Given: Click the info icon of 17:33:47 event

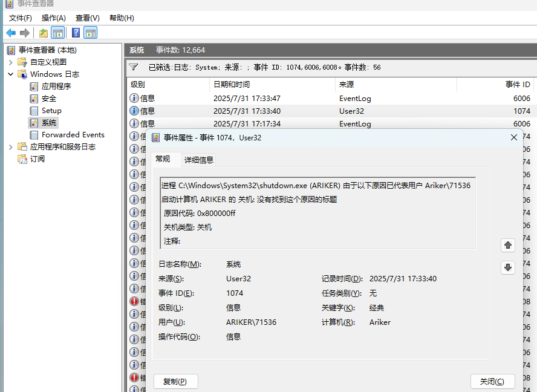Looking at the screenshot, I should (x=134, y=99).
